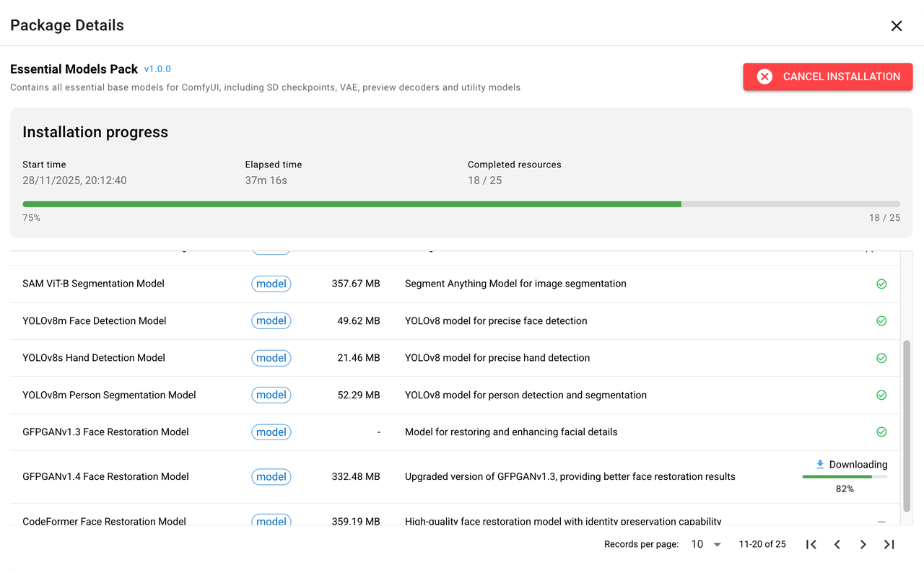Select the model badge beside GFPGANv1.4

tap(271, 476)
